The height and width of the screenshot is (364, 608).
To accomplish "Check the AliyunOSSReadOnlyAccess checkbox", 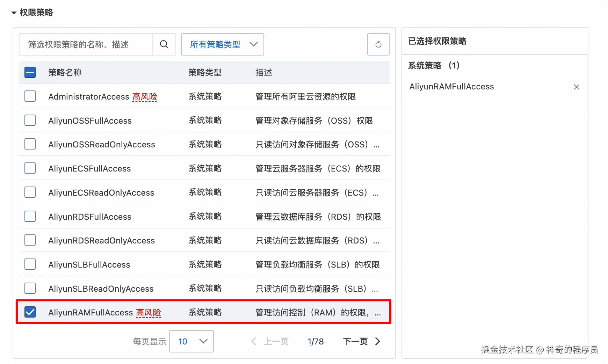I will click(x=30, y=144).
